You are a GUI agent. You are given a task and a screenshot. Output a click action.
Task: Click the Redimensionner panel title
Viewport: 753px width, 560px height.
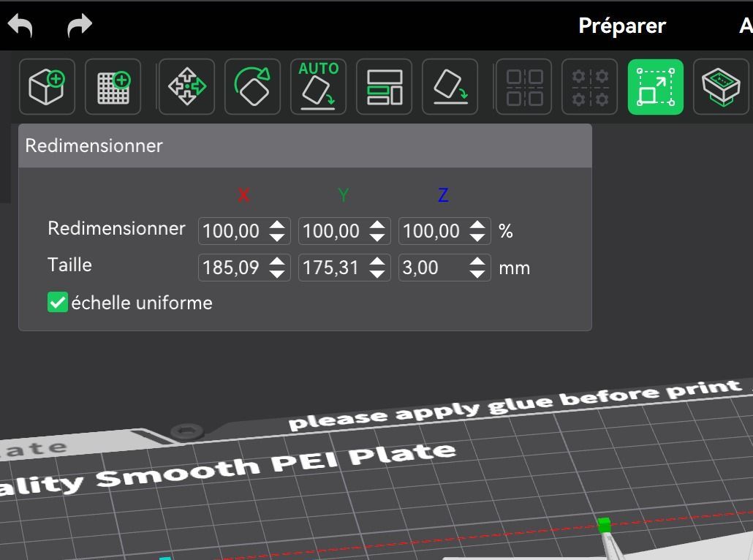(94, 145)
